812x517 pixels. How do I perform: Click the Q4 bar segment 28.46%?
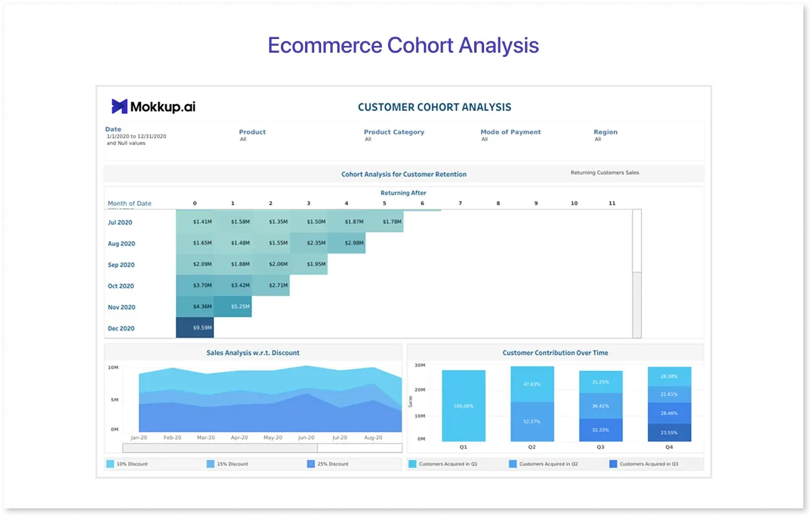[669, 413]
